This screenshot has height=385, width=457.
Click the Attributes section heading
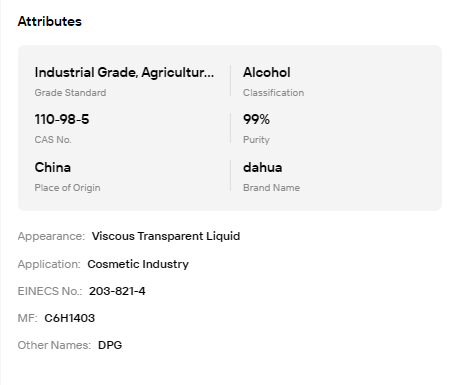[50, 21]
